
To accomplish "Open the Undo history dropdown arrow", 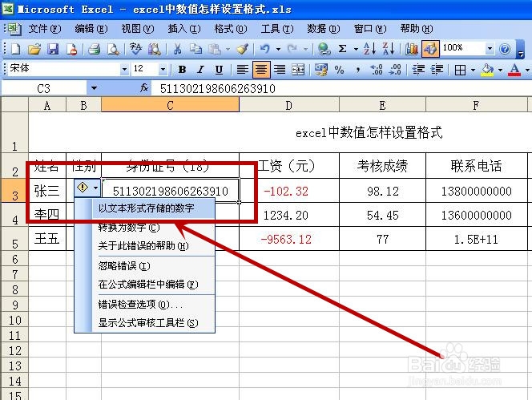I will 278,49.
